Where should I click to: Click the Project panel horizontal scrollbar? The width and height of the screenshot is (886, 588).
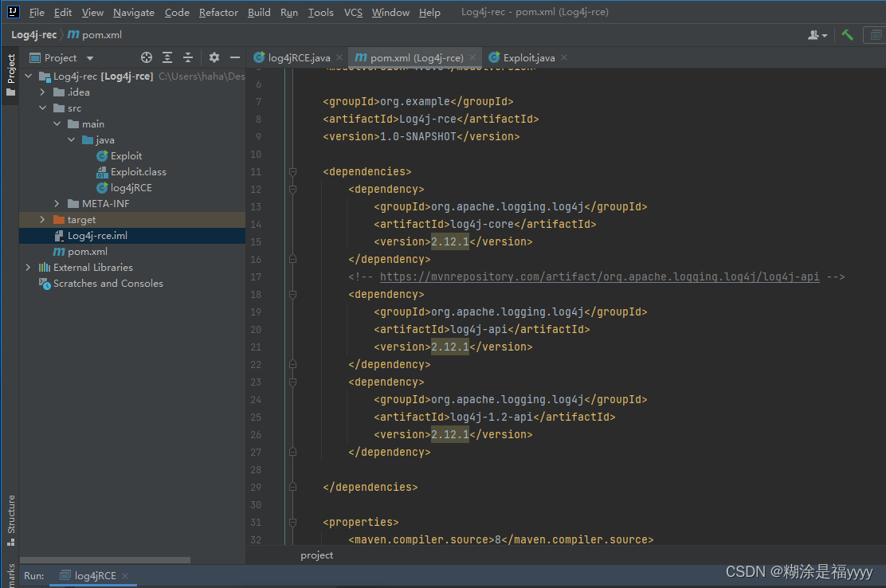(105, 560)
